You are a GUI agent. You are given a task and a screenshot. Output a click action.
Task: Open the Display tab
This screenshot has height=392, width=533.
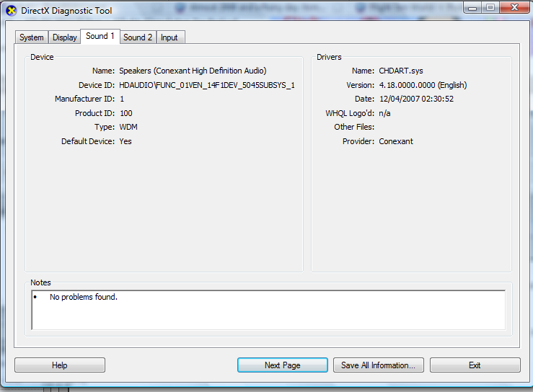[x=65, y=37]
